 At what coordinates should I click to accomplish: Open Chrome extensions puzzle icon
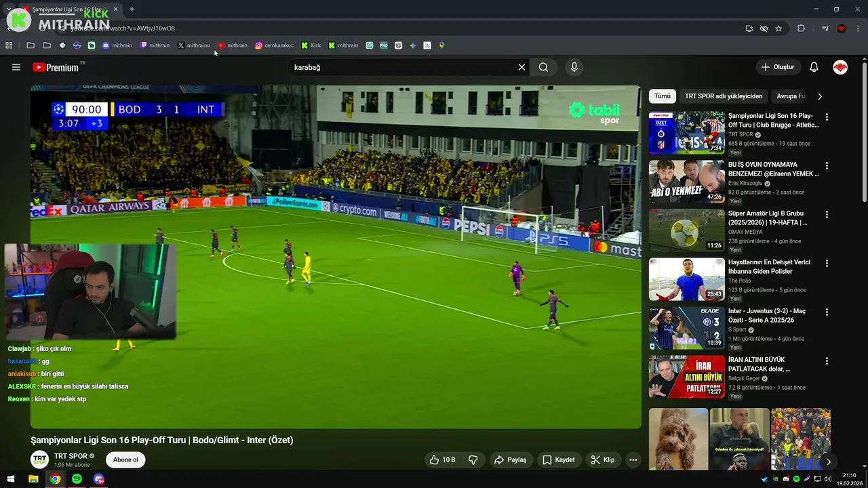pos(801,28)
